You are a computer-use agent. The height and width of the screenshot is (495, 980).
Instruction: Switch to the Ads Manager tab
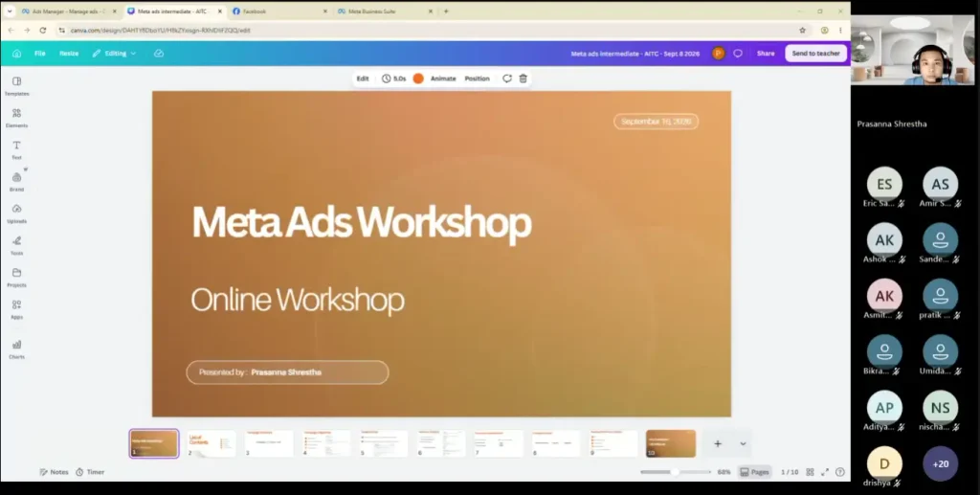[69, 11]
